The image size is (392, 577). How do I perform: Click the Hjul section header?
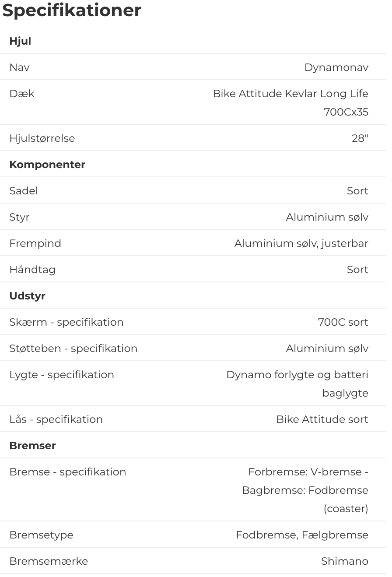click(x=20, y=41)
